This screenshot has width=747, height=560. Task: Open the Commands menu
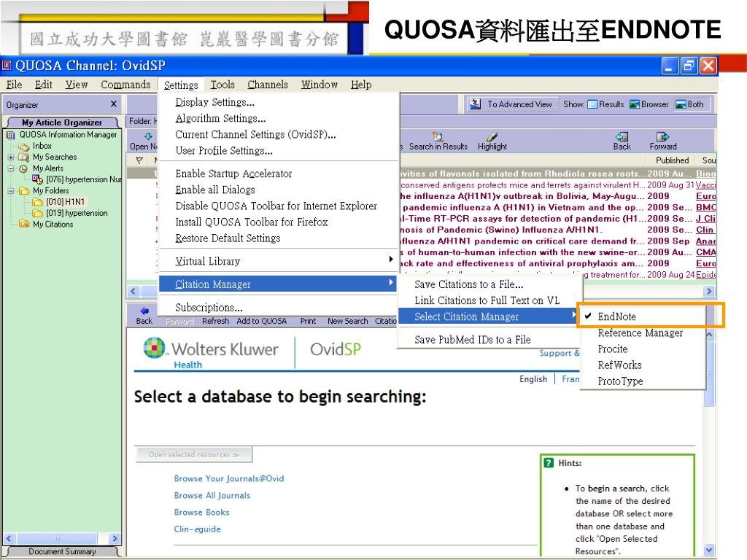(x=125, y=85)
